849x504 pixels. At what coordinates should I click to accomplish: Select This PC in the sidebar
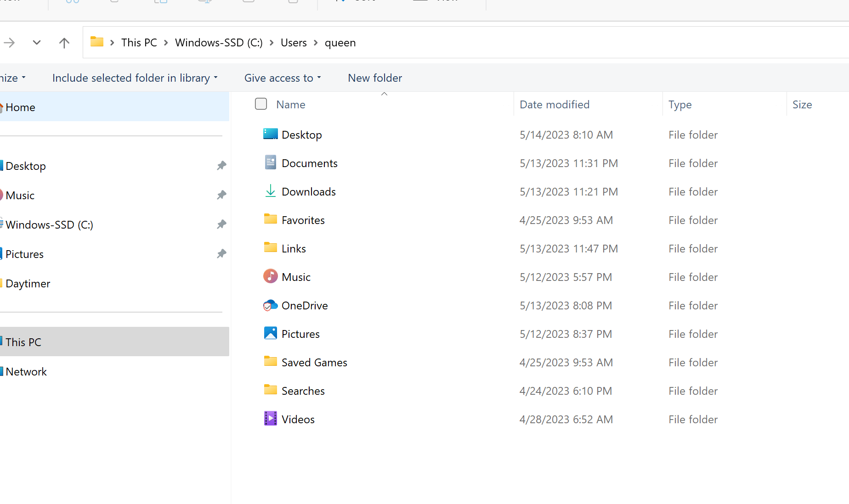pos(24,342)
